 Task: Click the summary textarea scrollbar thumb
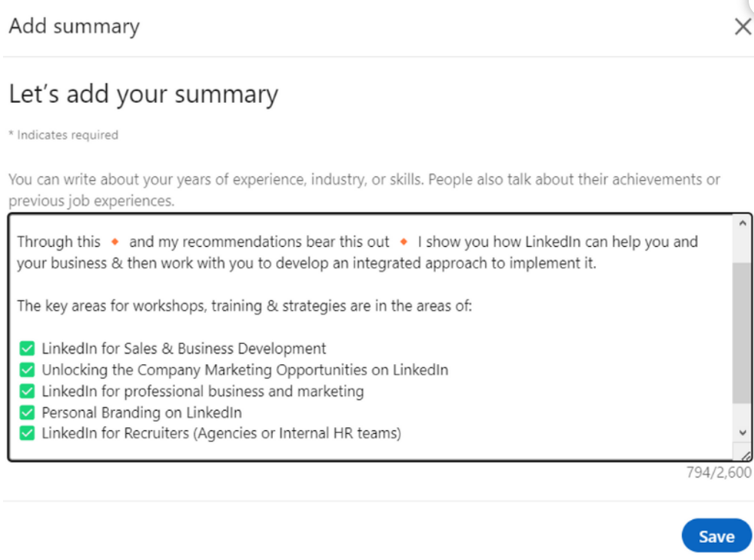point(742,333)
